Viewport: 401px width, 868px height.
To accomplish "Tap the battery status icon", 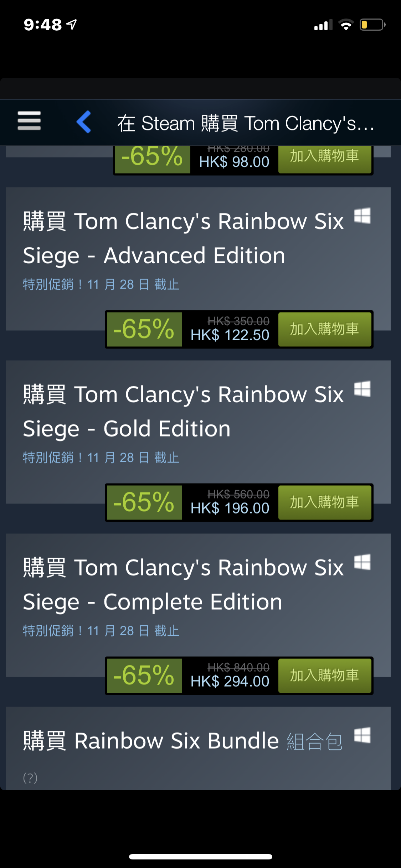I will 372,25.
